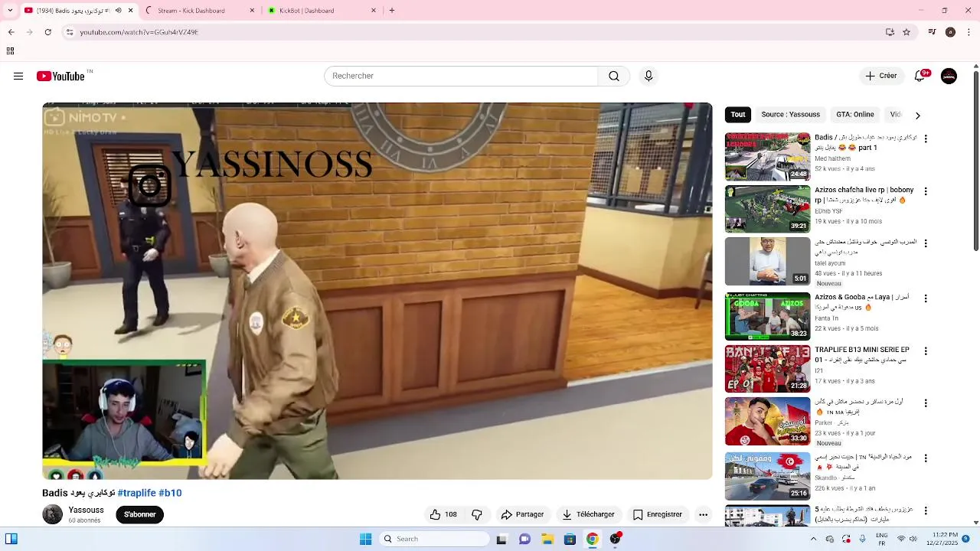Start voice search with microphone icon
The image size is (980, 551).
click(x=648, y=76)
